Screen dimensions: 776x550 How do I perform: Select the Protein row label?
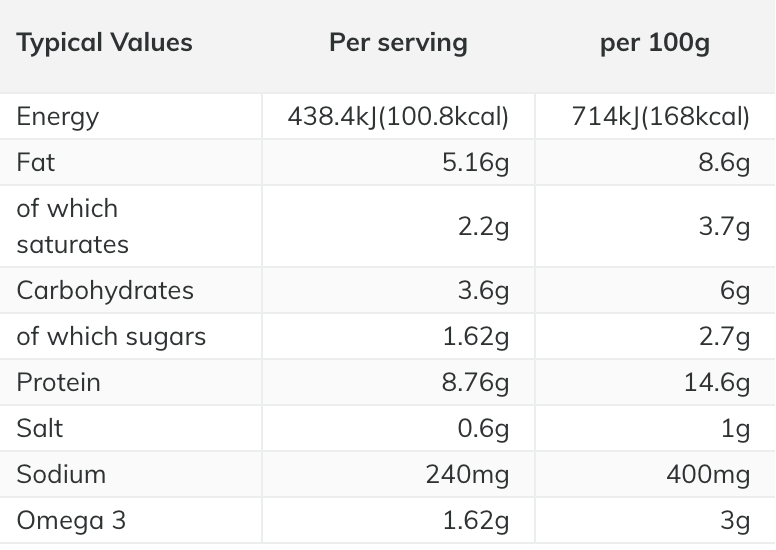(x=58, y=383)
